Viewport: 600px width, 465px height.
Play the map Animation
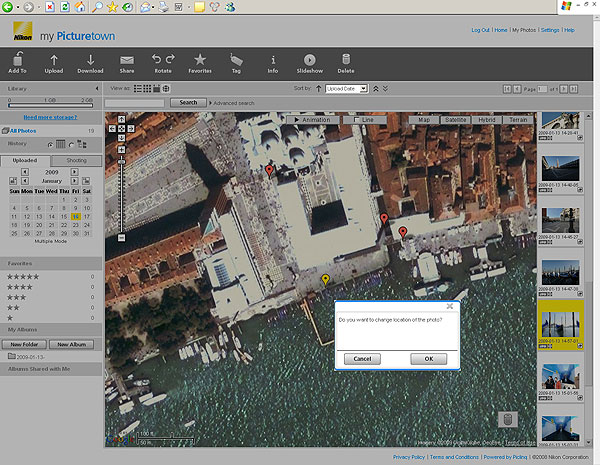pyautogui.click(x=313, y=120)
